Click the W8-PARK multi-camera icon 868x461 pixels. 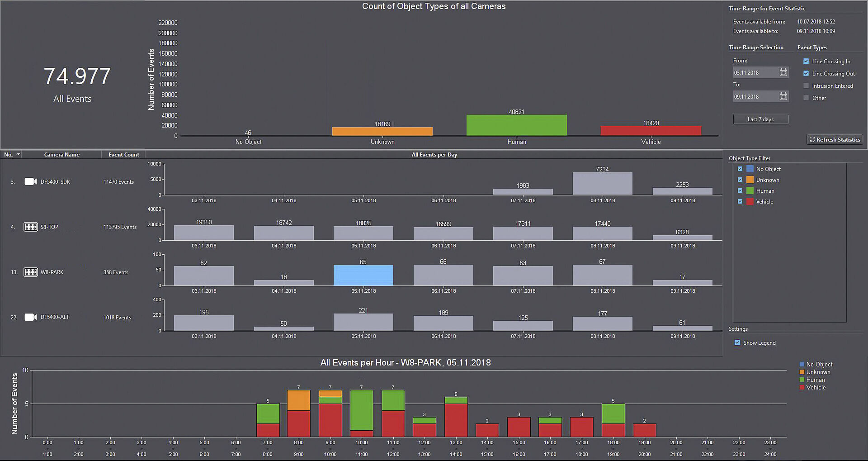click(30, 272)
